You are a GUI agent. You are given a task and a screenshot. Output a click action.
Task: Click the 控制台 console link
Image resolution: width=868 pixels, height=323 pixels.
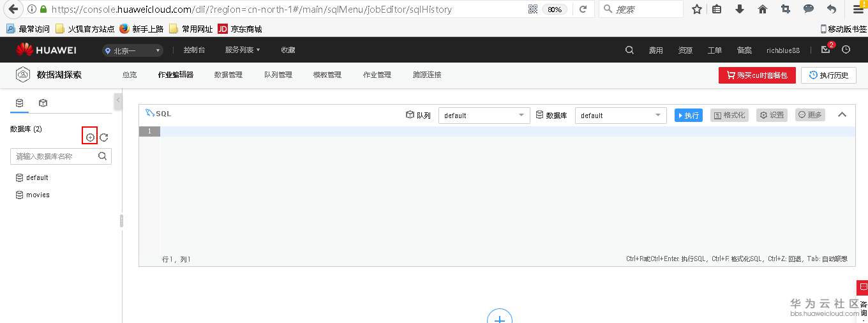[194, 50]
